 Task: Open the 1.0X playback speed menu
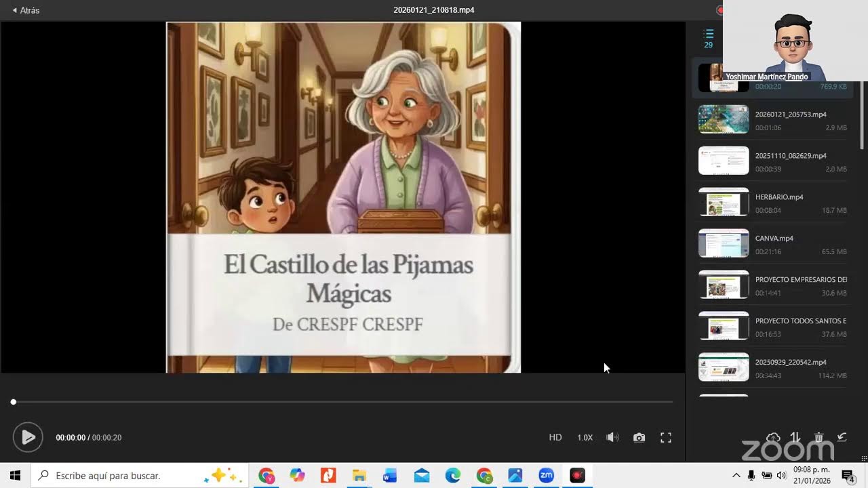(585, 437)
